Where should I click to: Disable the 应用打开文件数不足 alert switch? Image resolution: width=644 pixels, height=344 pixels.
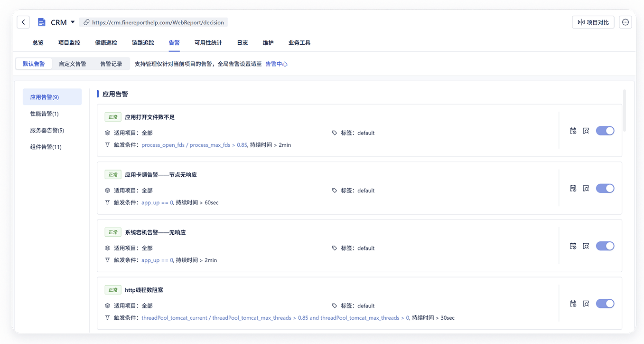click(x=605, y=131)
